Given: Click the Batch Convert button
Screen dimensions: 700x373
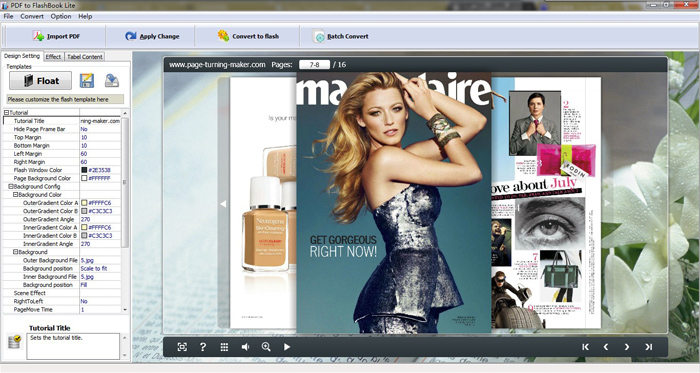Looking at the screenshot, I should tap(341, 36).
